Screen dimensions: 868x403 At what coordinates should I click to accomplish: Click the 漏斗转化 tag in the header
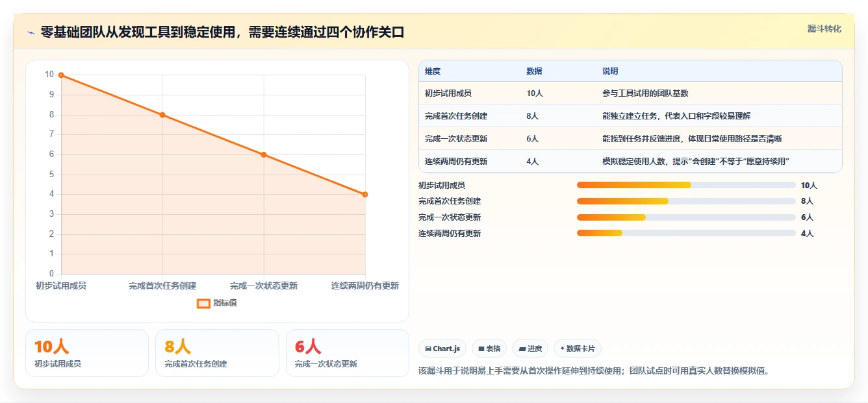824,29
